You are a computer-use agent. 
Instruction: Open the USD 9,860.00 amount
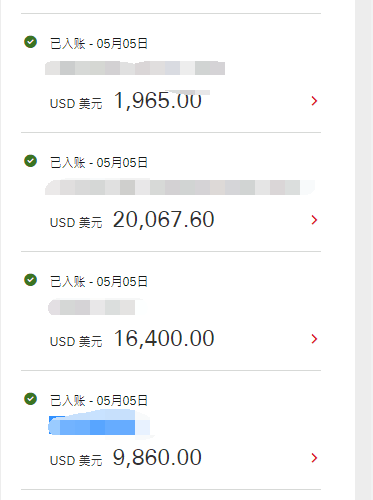coord(126,458)
